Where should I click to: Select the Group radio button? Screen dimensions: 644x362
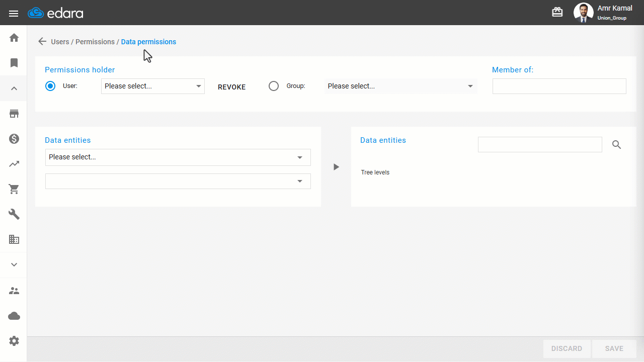[x=274, y=86]
